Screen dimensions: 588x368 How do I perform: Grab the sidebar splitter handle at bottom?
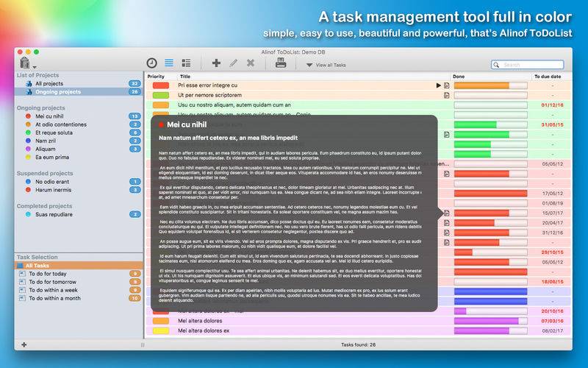tap(142, 344)
